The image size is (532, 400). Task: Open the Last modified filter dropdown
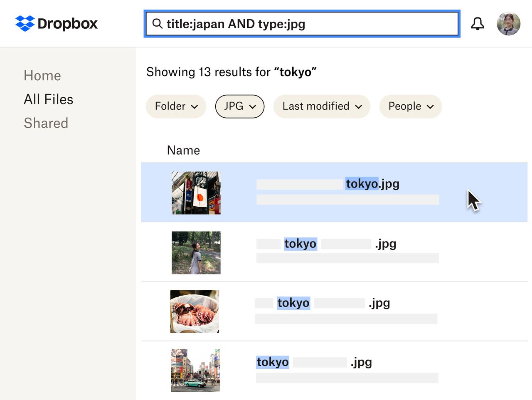point(321,106)
